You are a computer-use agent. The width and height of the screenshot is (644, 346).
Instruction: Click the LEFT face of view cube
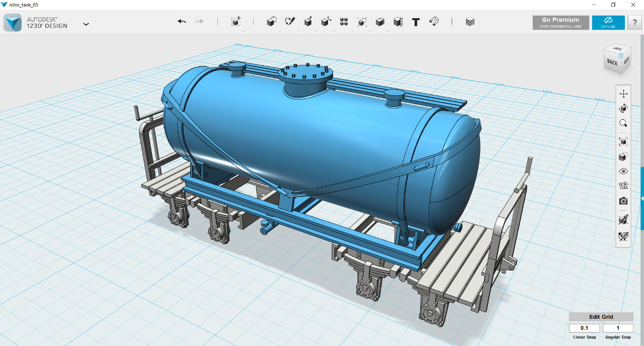click(x=626, y=60)
